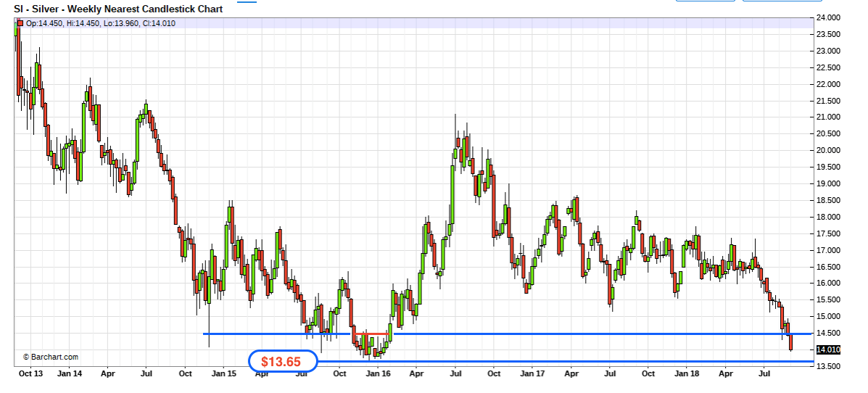Click the 15.000 price axis label
868x393 pixels.
click(x=829, y=317)
